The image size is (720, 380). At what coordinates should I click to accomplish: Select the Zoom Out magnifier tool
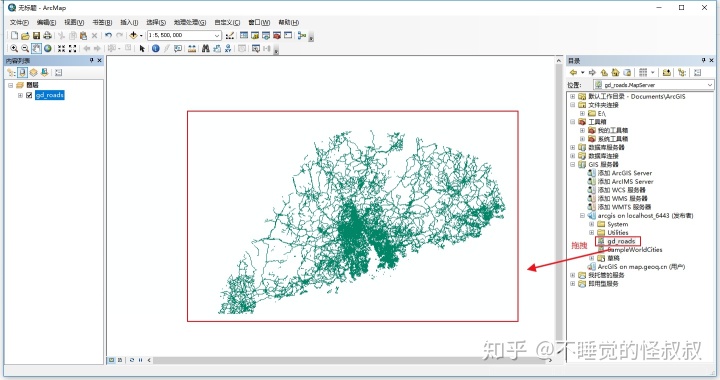tap(25, 48)
